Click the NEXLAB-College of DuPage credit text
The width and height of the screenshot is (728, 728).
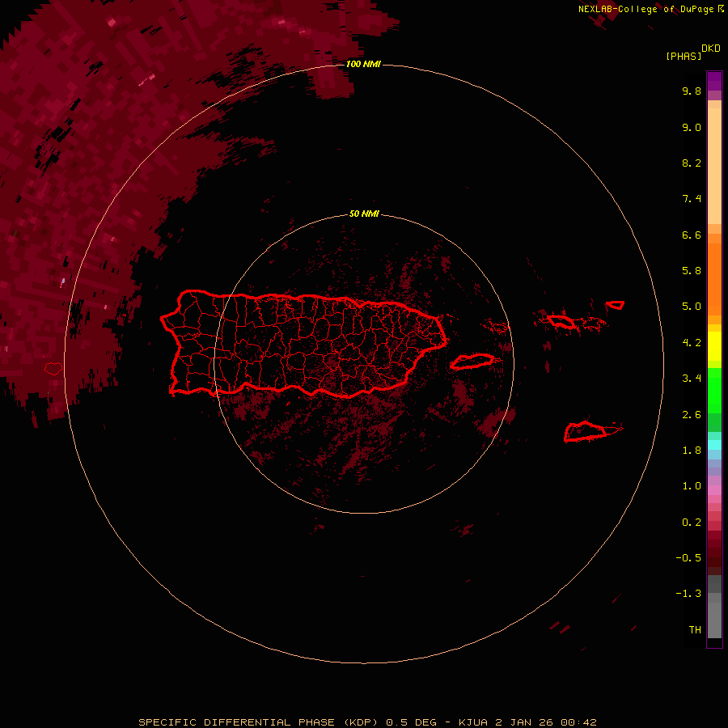coord(645,9)
